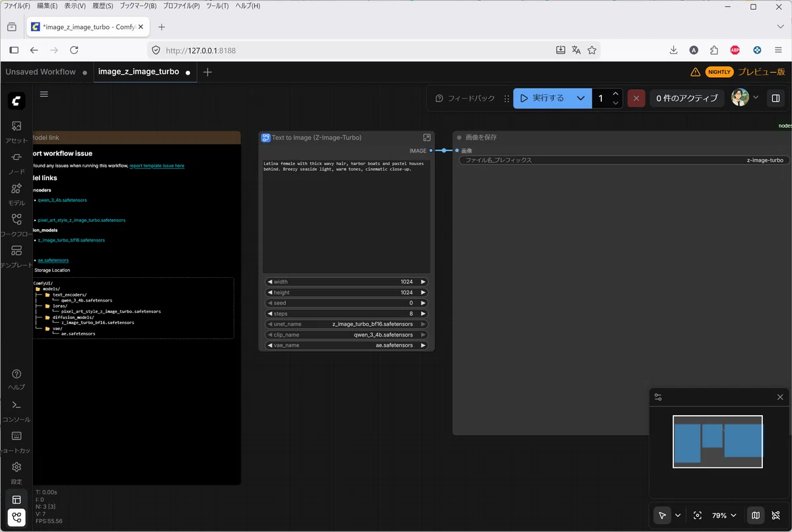
Task: Open the unet_name model dropdown
Action: [x=346, y=324]
